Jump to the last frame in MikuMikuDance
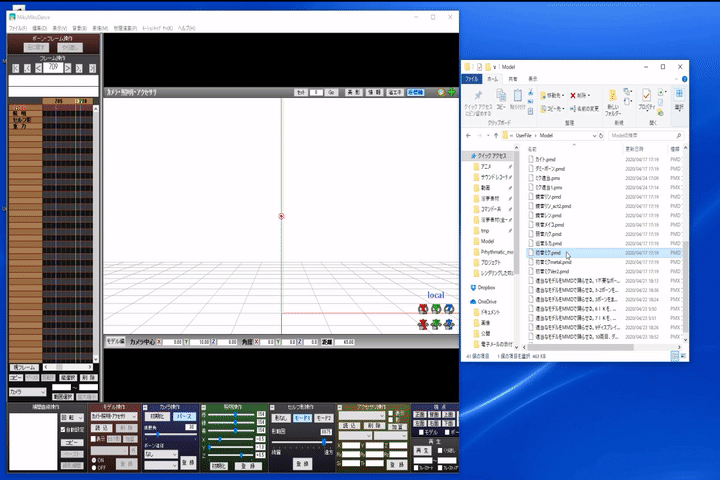The height and width of the screenshot is (480, 720). [92, 68]
